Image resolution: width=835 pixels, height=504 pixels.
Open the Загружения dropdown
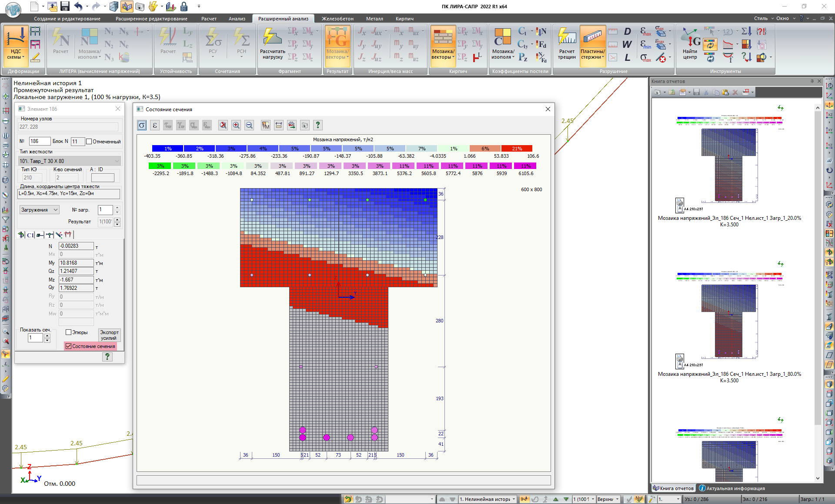pyautogui.click(x=39, y=210)
